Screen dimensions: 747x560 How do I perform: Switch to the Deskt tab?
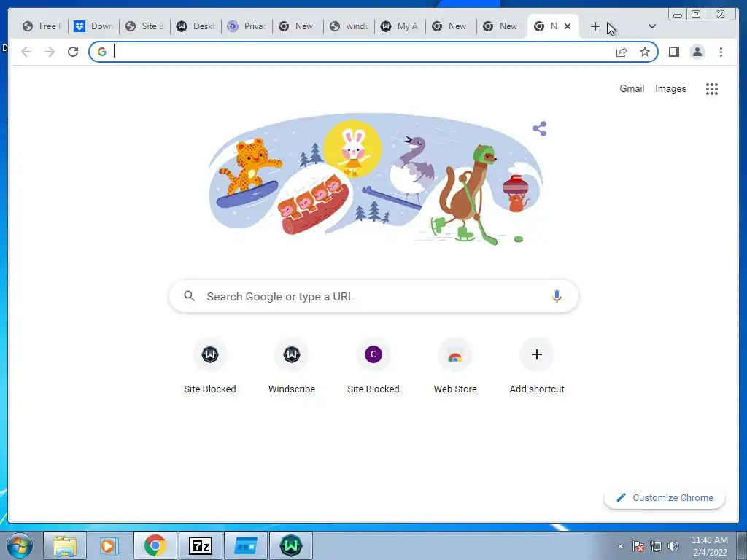(x=196, y=27)
